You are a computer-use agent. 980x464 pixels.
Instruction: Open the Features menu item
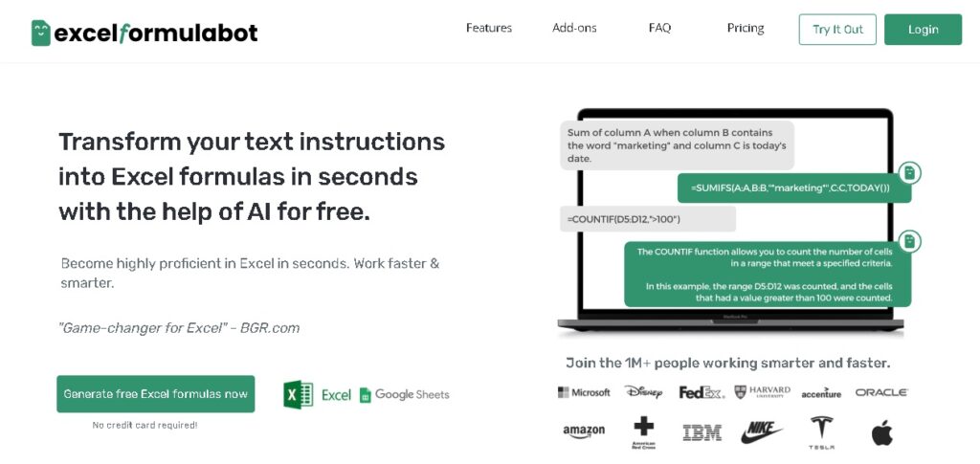489,28
